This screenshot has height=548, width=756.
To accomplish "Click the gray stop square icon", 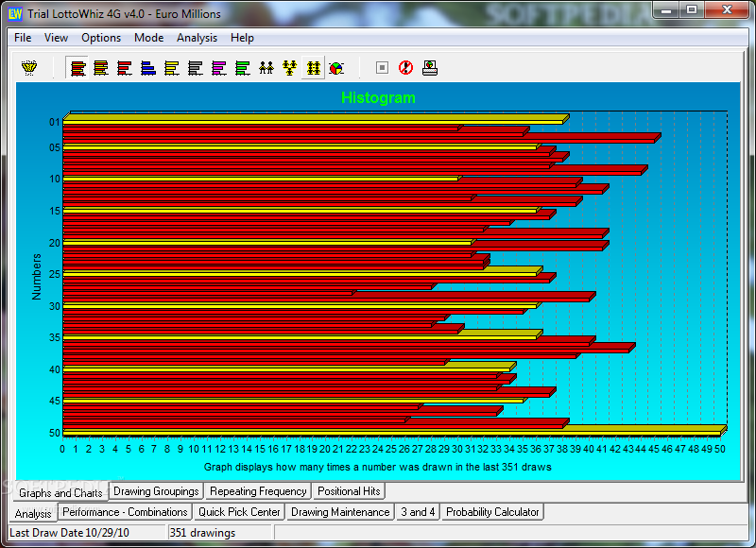I will pyautogui.click(x=382, y=68).
